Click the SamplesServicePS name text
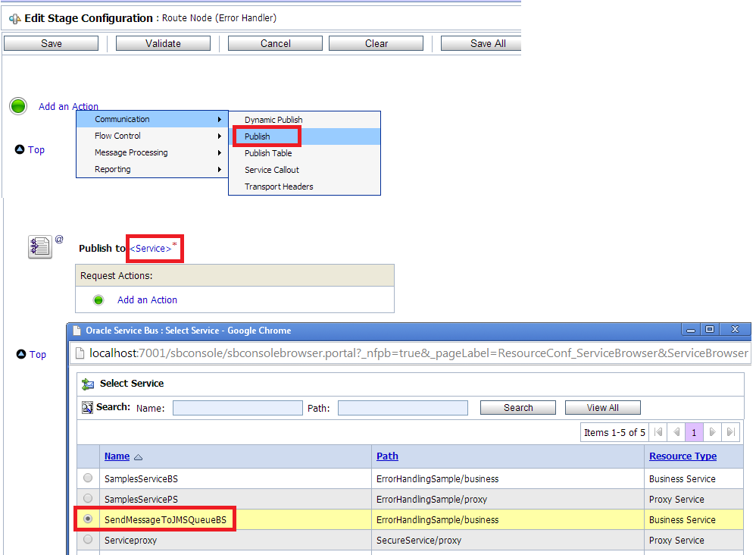This screenshot has height=555, width=756. point(141,499)
